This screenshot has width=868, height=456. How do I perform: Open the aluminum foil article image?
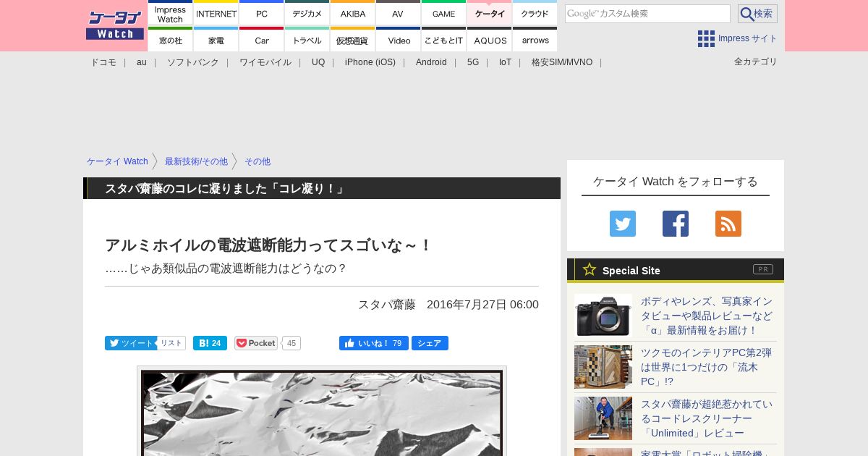point(322,413)
